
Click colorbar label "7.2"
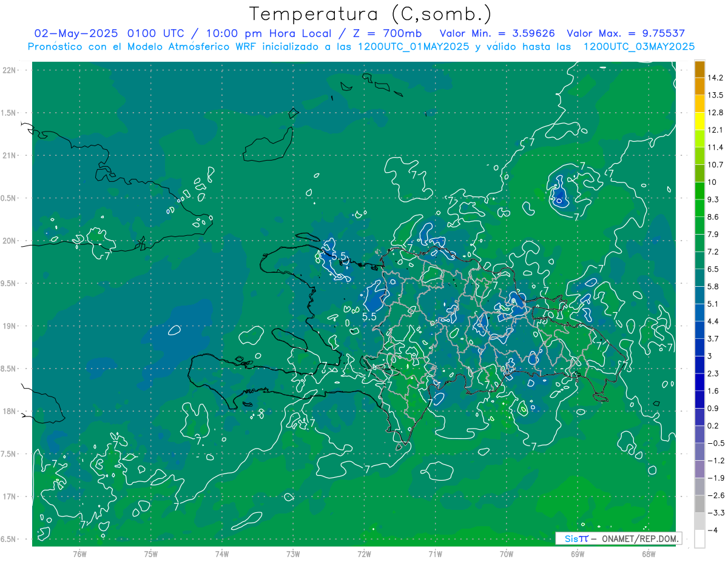pos(713,252)
